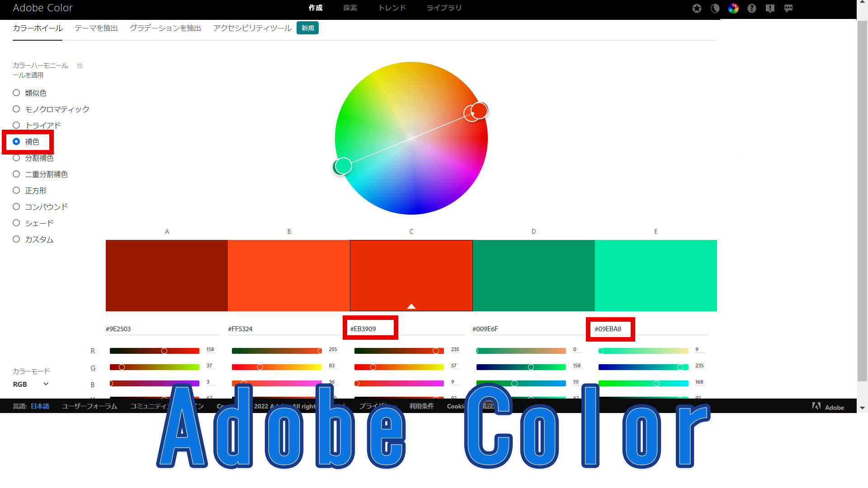Click the white triangle marker on swatch C

click(x=411, y=306)
